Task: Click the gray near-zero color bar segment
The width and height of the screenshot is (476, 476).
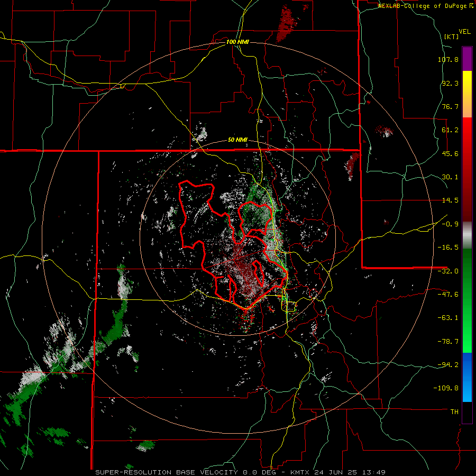Action: 467,234
